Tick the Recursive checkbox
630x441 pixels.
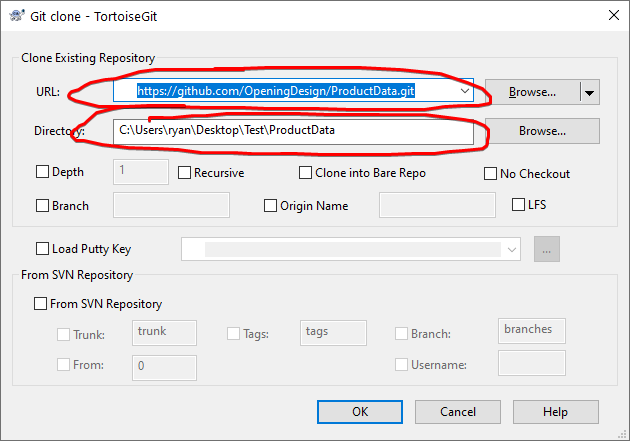click(x=184, y=173)
